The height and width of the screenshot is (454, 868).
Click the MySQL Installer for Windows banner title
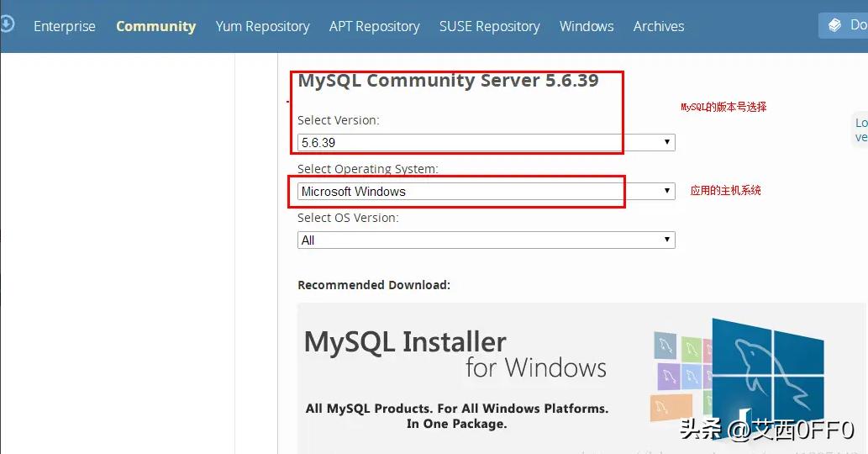(455, 354)
